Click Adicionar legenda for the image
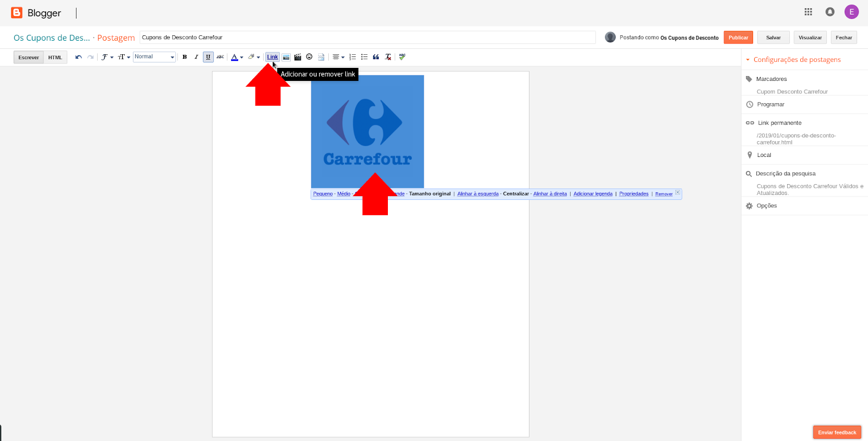 coord(593,194)
